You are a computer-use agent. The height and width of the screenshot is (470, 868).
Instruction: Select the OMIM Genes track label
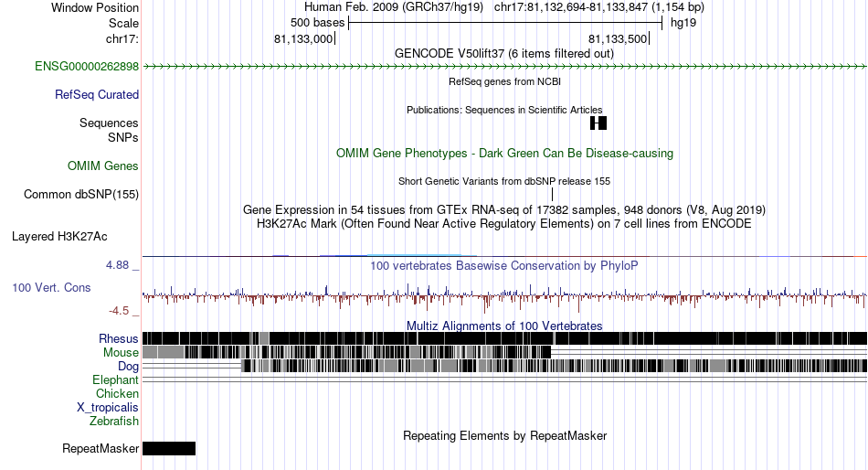pyautogui.click(x=103, y=166)
